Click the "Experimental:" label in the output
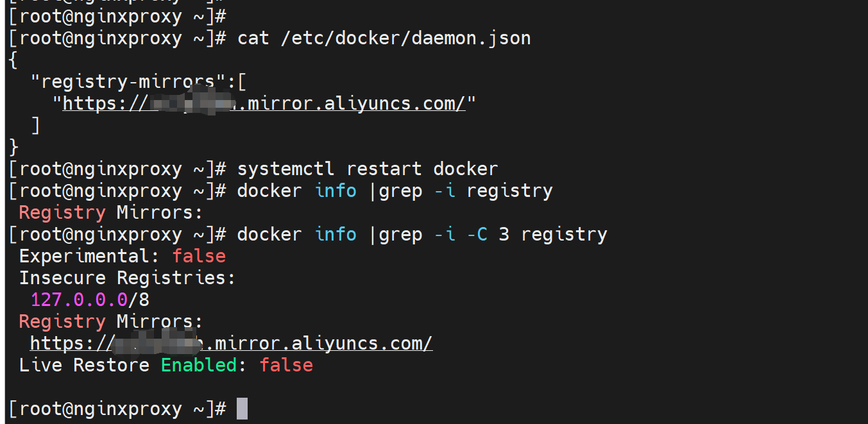Viewport: 868px width, 424px height. (90, 256)
